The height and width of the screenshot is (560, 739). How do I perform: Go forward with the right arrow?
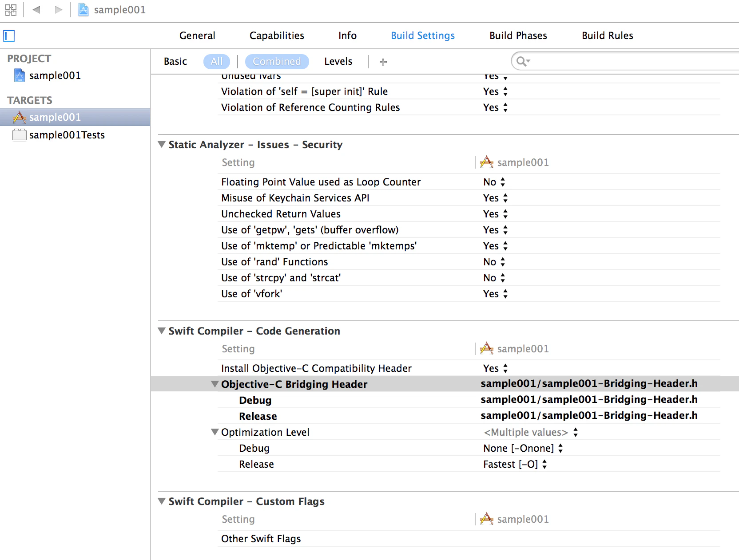tap(58, 10)
